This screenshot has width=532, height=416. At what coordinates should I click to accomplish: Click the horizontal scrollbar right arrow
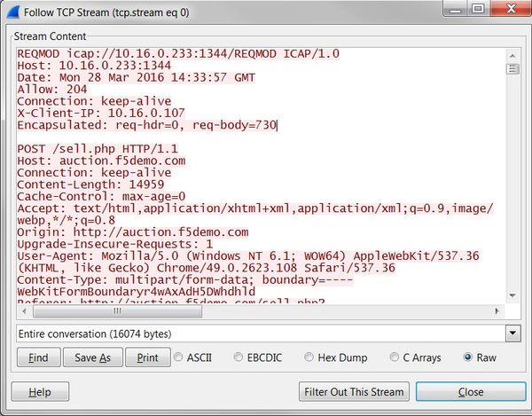point(497,310)
